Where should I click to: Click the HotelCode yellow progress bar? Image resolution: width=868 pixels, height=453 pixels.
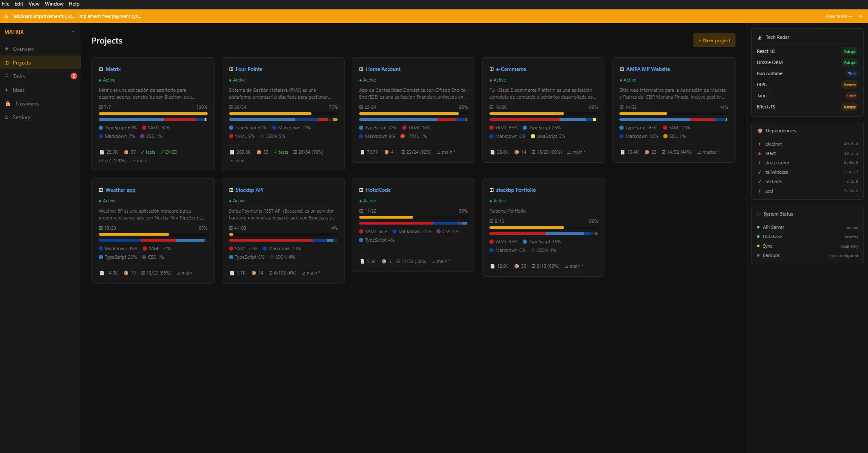(x=386, y=217)
